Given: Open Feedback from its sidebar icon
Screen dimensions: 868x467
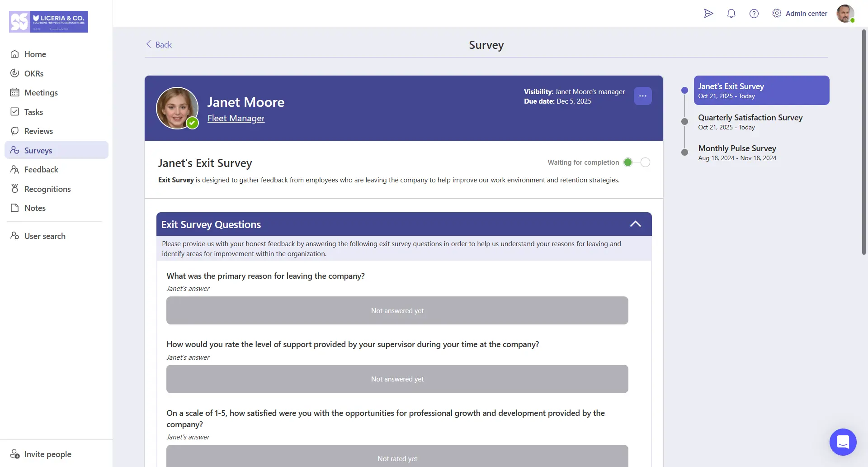Looking at the screenshot, I should coord(15,169).
